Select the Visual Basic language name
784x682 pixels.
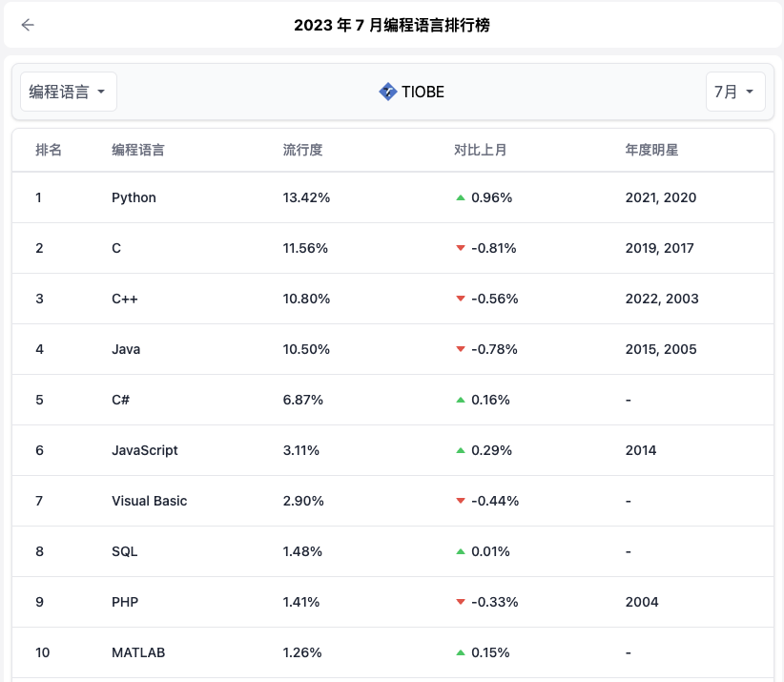149,501
